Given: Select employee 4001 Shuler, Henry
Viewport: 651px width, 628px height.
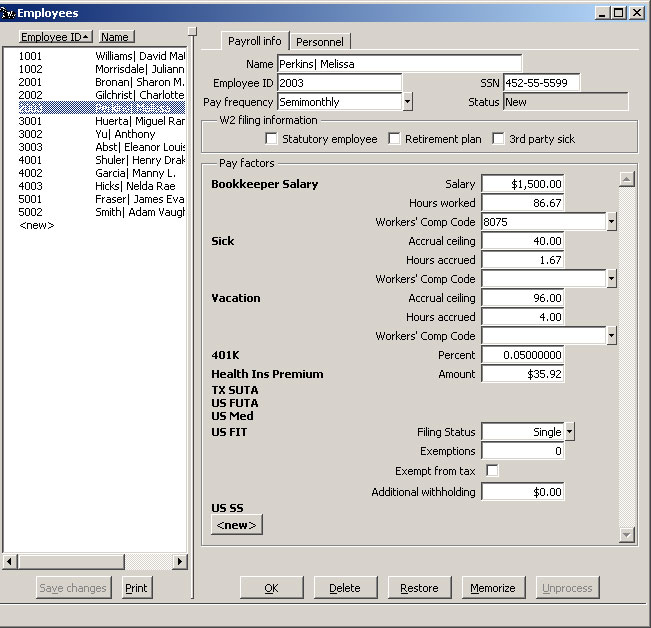Looking at the screenshot, I should 101,160.
